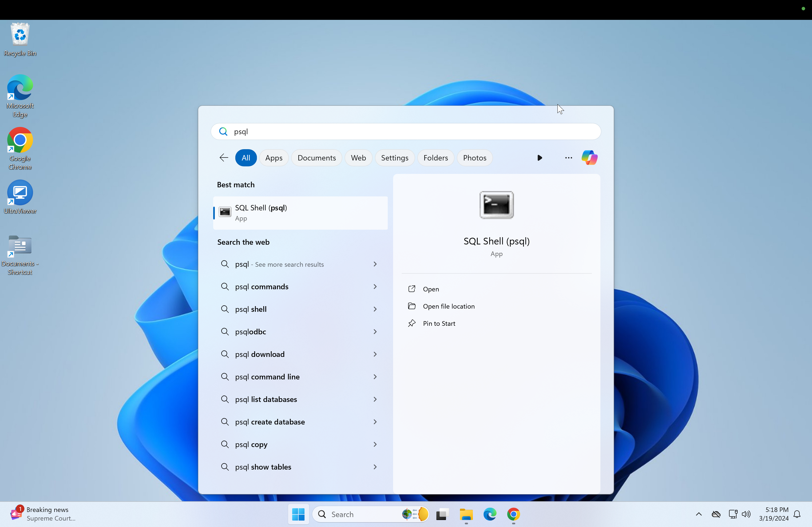The image size is (812, 527).
Task: Select the Settings filter tab
Action: coord(394,158)
